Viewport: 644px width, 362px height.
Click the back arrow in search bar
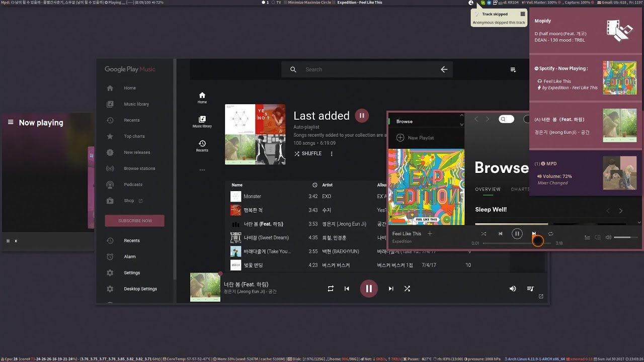tap(444, 69)
